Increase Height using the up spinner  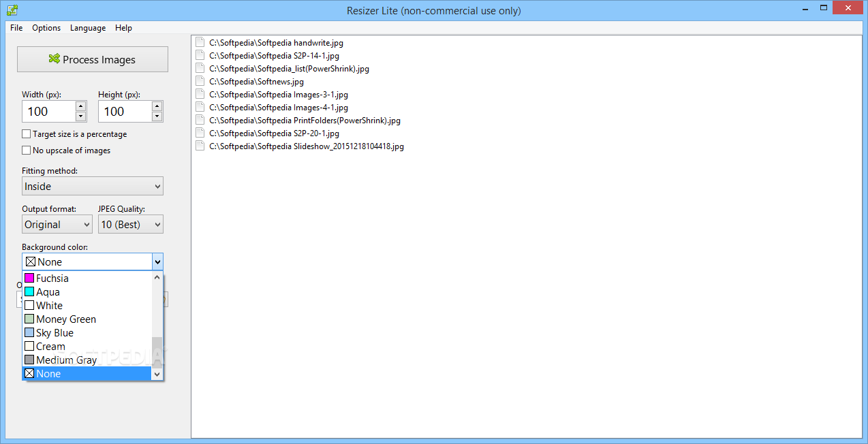(x=157, y=106)
